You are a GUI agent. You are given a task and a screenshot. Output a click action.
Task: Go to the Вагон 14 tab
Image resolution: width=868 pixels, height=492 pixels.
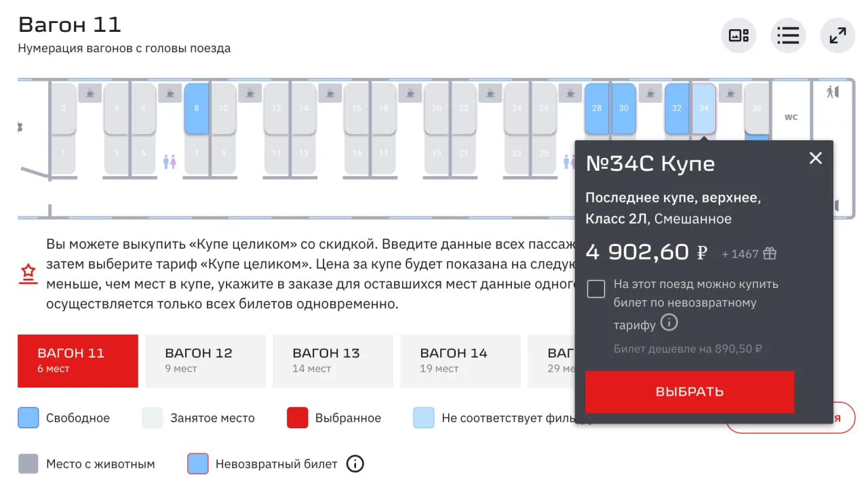(x=460, y=361)
